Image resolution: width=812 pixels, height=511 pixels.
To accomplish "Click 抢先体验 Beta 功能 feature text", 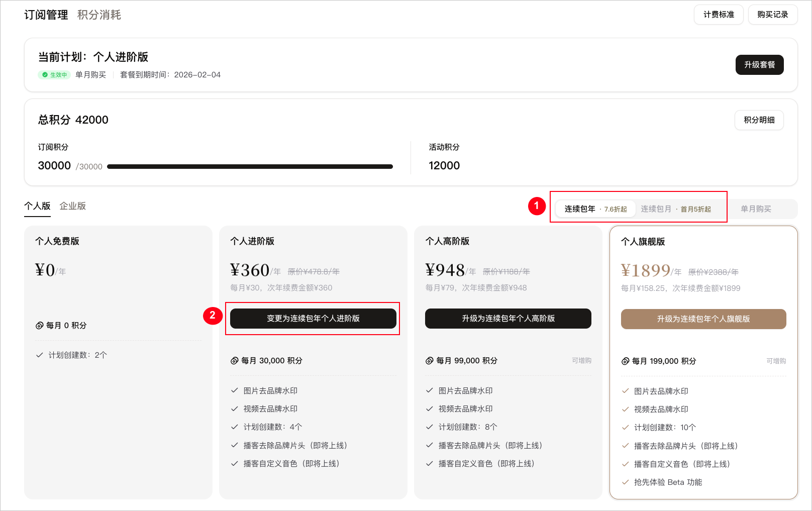I will (668, 482).
